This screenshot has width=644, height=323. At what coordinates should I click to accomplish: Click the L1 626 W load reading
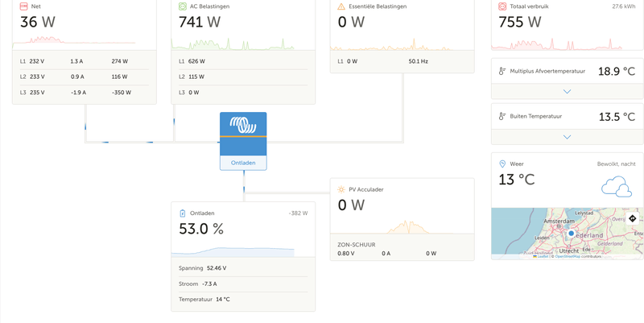click(x=192, y=61)
